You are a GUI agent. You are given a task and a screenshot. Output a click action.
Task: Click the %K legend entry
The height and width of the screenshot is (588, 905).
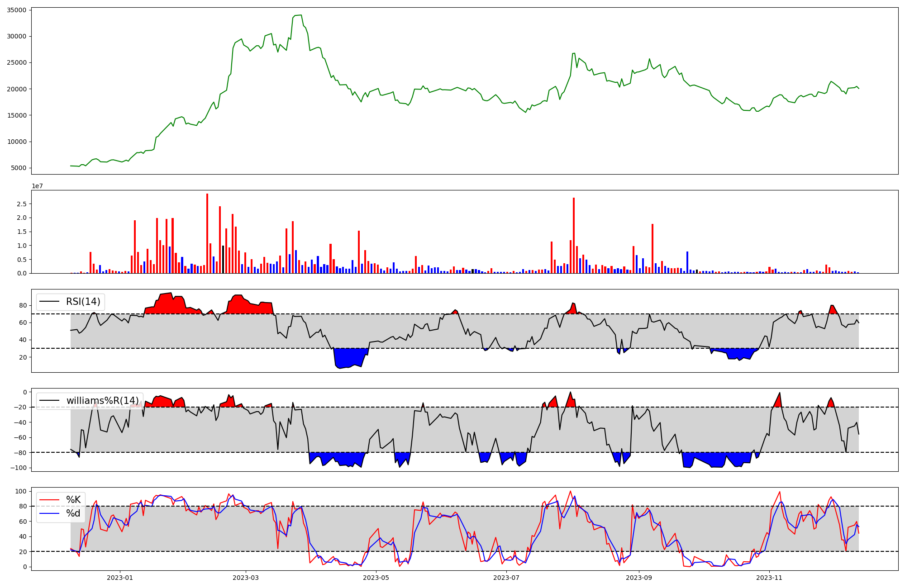click(73, 500)
